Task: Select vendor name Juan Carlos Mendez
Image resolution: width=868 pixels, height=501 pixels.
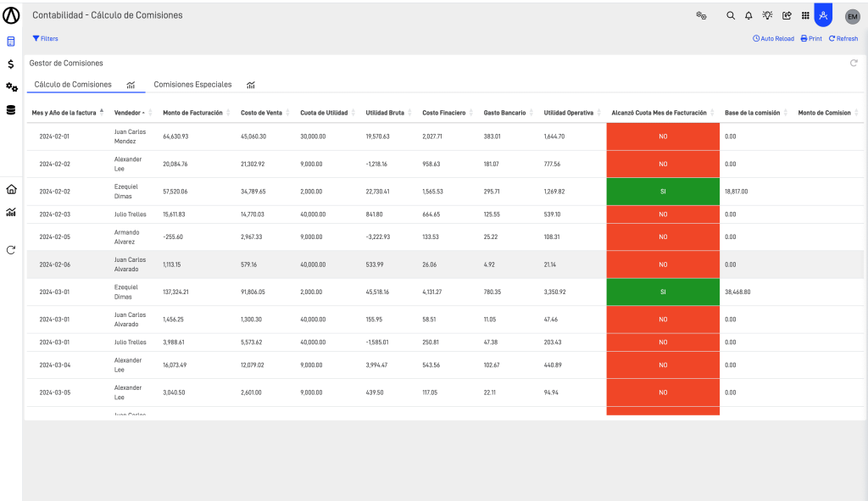Action: (x=130, y=136)
